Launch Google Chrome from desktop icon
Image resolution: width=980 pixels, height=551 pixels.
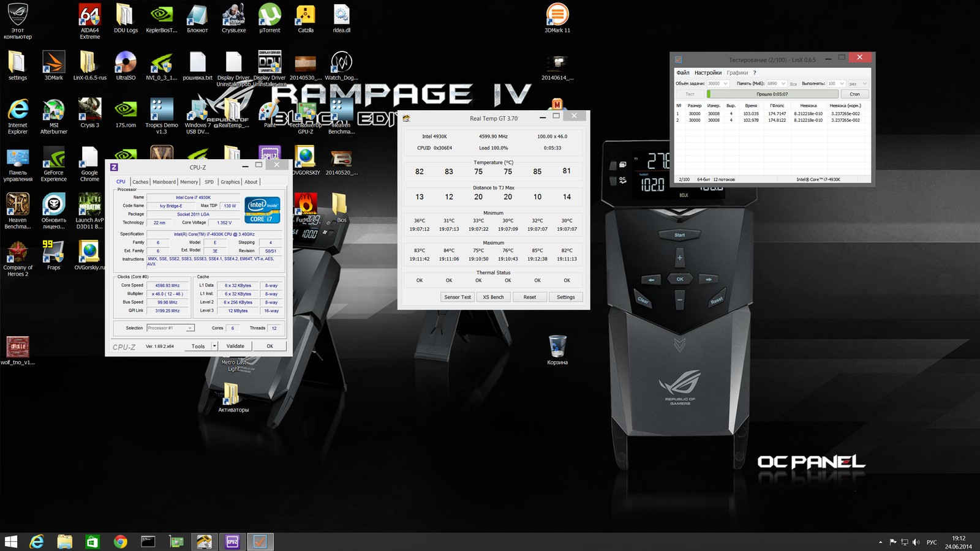89,164
